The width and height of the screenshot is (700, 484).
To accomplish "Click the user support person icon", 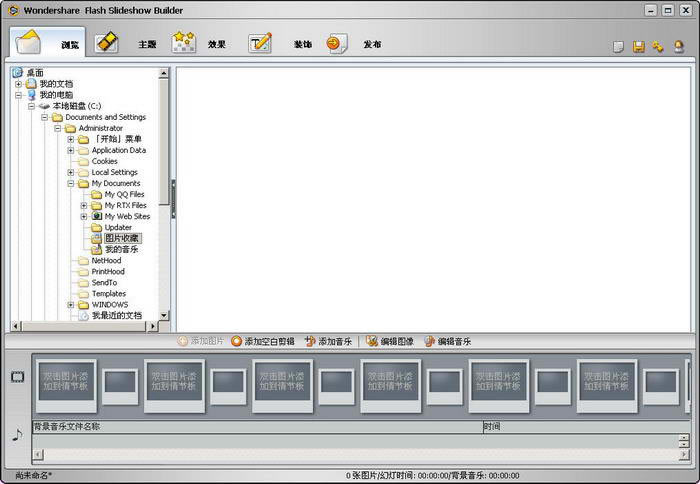I will (679, 46).
